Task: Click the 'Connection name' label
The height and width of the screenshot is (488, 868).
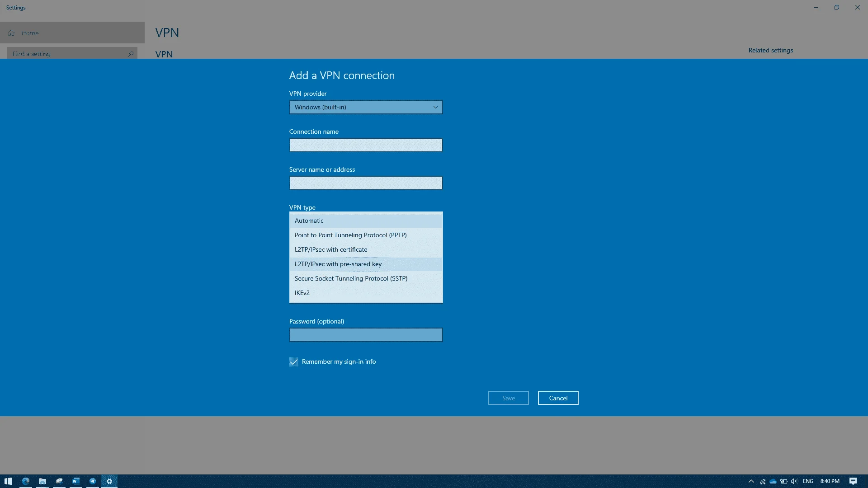Action: [314, 131]
